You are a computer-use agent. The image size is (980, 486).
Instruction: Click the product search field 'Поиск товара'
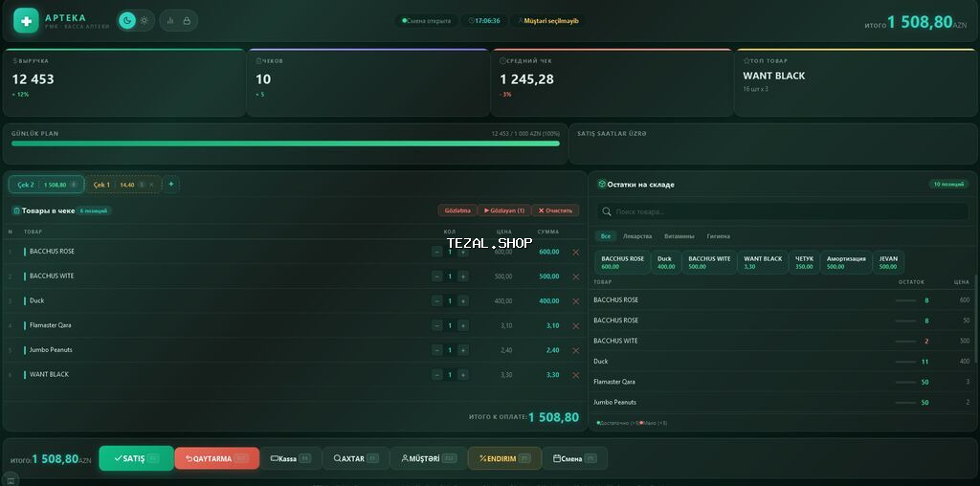tap(782, 211)
